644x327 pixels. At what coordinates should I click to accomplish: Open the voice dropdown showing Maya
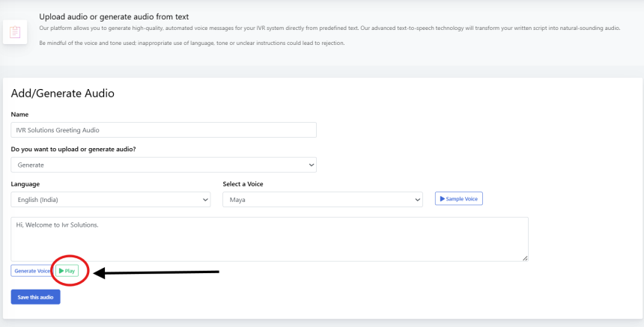point(323,200)
